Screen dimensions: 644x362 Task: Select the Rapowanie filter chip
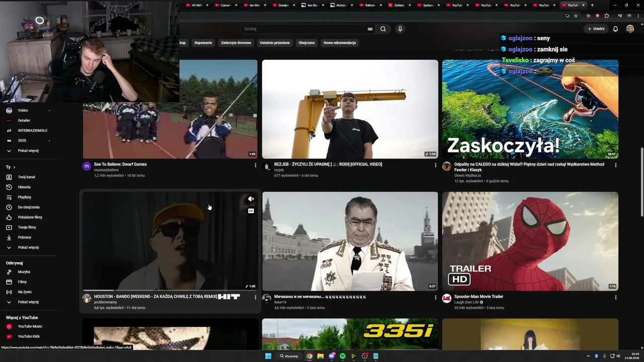[203, 43]
